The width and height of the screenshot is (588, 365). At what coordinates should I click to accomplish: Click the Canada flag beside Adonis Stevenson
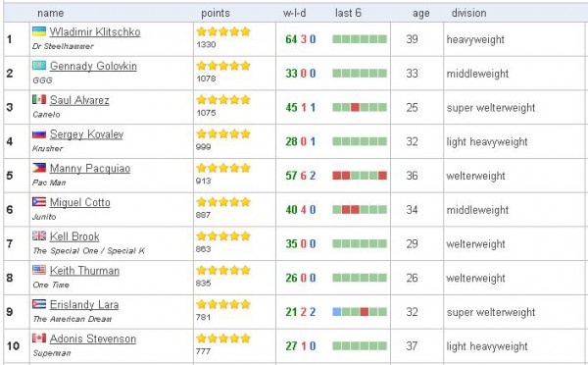pos(39,338)
